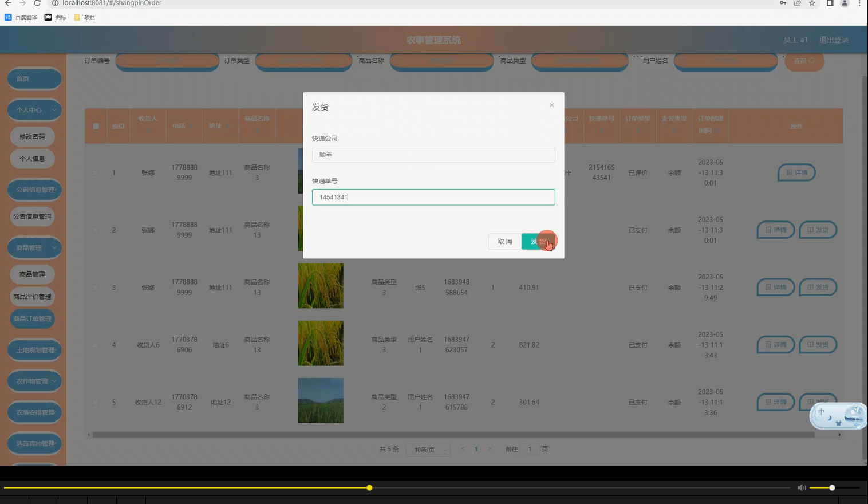Image resolution: width=868 pixels, height=504 pixels.
Task: Open the 公告信息管理 submenu item
Action: pyautogui.click(x=33, y=216)
